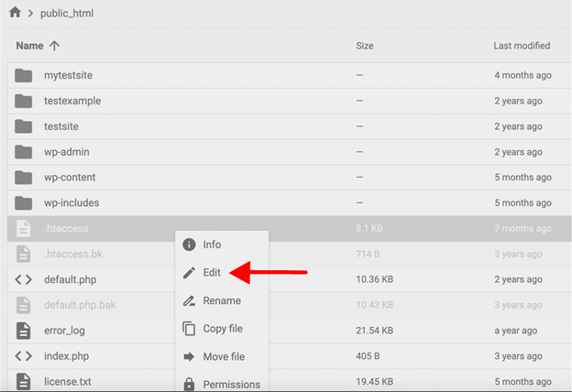This screenshot has width=572, height=392.
Task: Sort by Size column header
Action: (364, 46)
